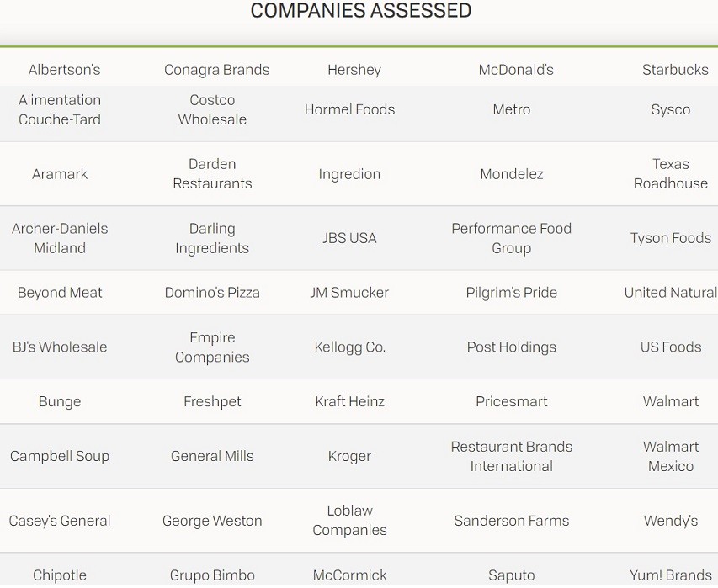Click the Albertson's company cell
The image size is (718, 588).
(64, 70)
